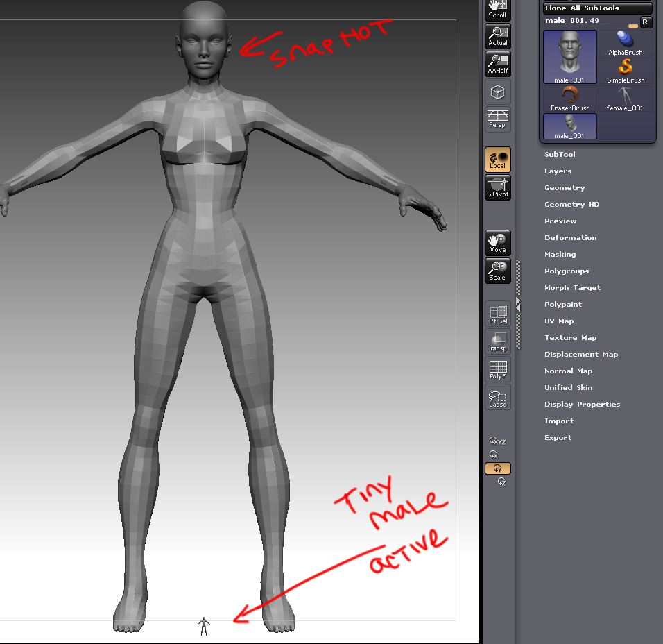Enable X axis rotation mode

pyautogui.click(x=494, y=455)
